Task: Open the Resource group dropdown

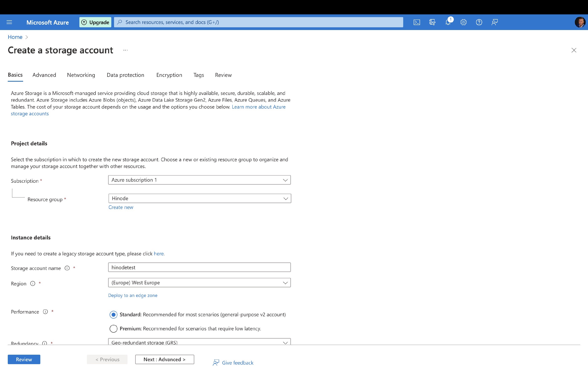Action: 199,198
